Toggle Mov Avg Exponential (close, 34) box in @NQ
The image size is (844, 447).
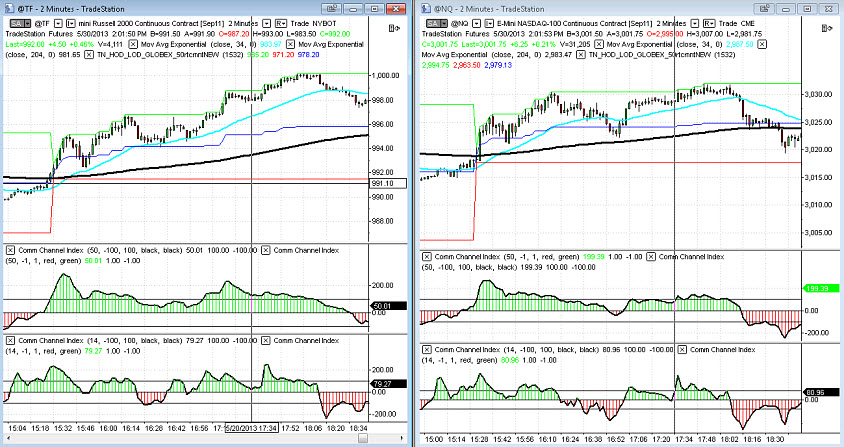599,44
